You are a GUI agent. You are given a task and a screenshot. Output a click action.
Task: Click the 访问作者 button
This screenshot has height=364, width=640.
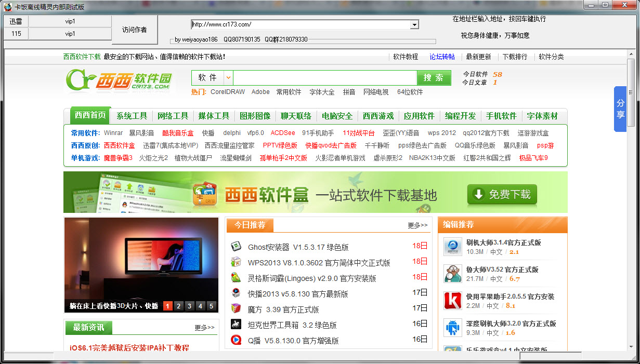click(135, 30)
